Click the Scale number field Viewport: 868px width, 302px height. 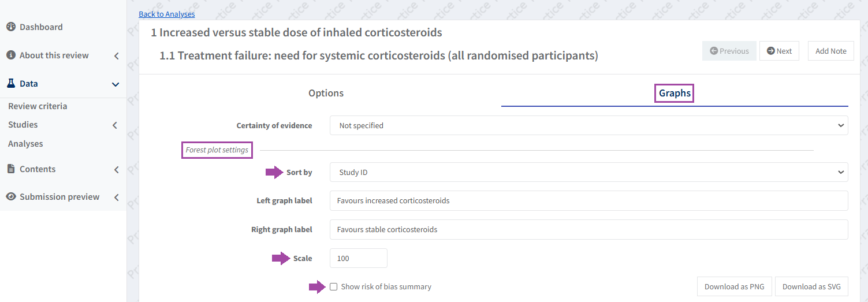pos(358,258)
